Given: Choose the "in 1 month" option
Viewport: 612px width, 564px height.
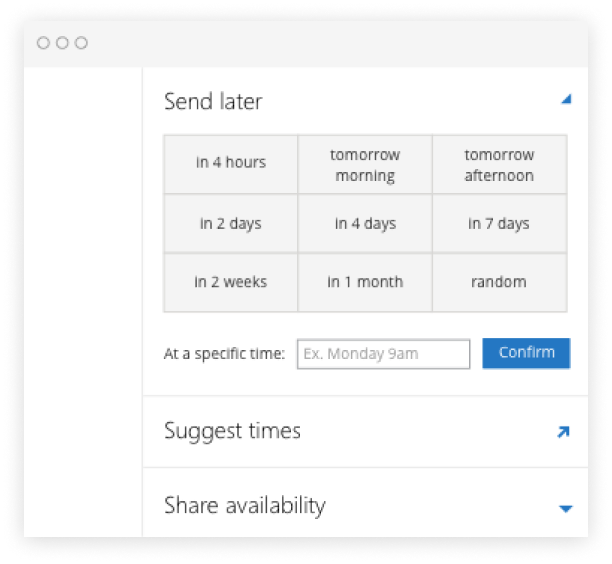Looking at the screenshot, I should [365, 283].
